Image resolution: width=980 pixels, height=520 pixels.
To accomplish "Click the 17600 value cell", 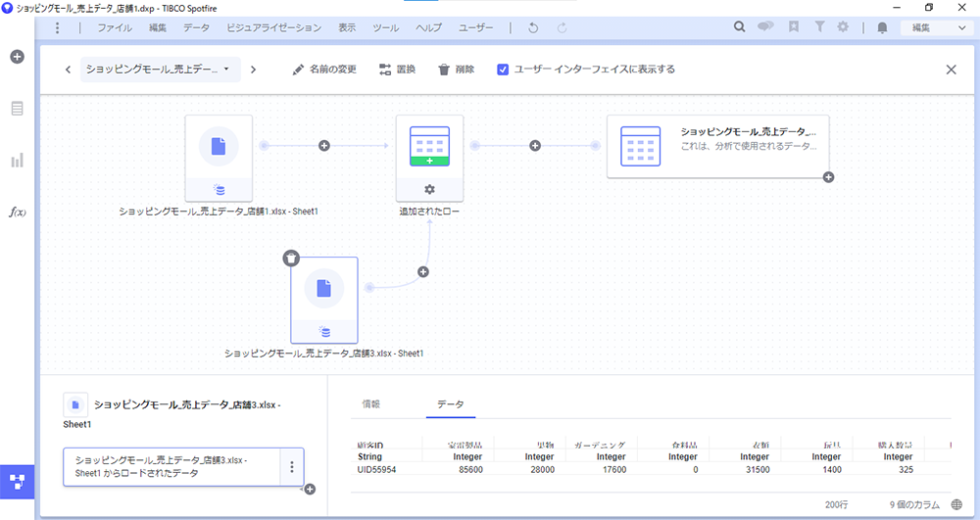I will (614, 469).
